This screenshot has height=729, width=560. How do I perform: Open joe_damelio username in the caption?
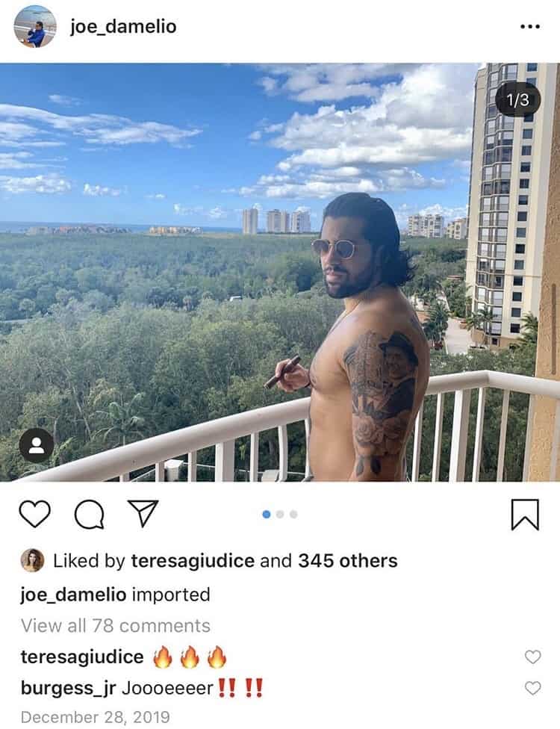pyautogui.click(x=73, y=595)
